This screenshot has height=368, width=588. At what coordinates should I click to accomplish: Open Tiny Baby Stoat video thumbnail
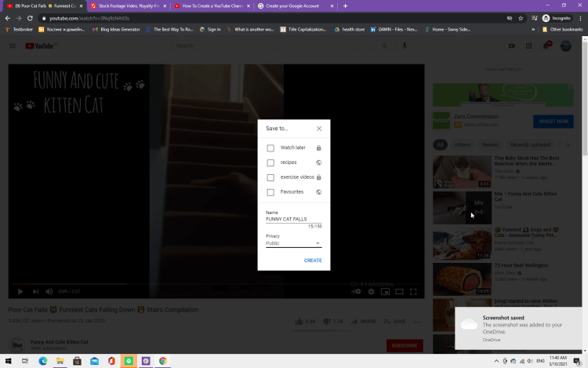[x=462, y=172]
